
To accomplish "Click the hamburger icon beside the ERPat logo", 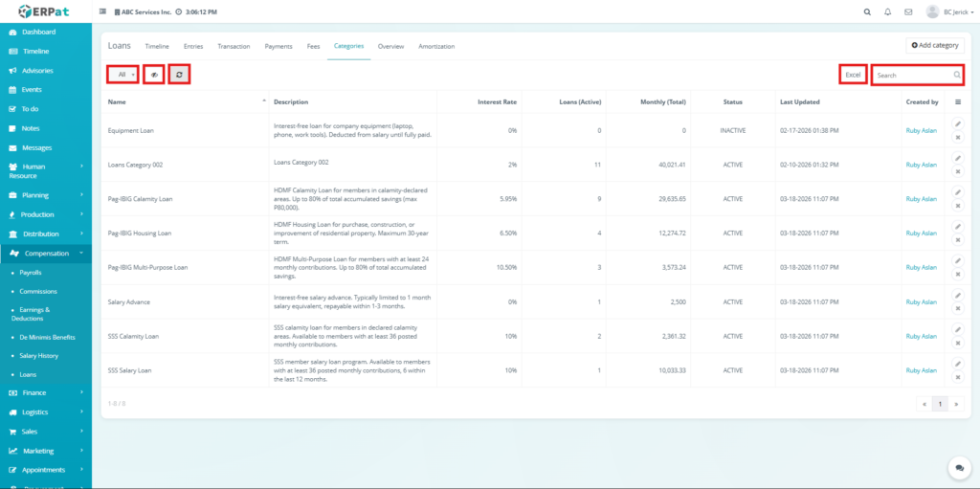I will [103, 12].
